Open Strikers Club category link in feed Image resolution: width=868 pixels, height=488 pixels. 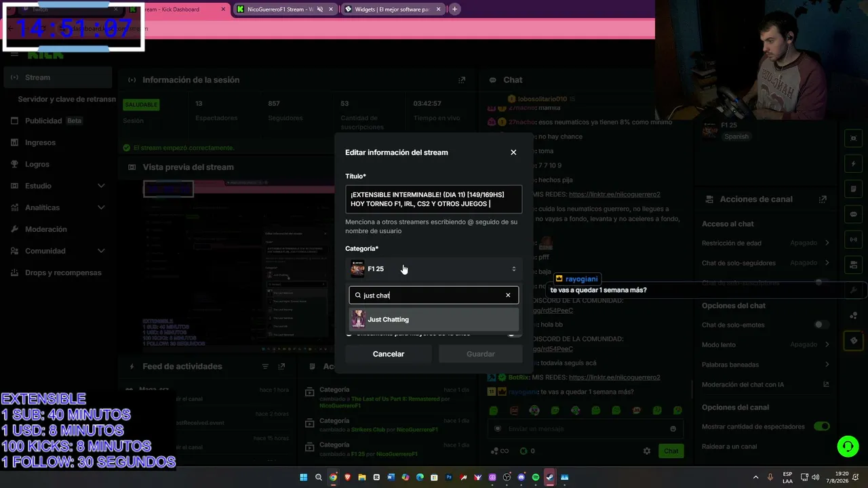[x=368, y=430]
